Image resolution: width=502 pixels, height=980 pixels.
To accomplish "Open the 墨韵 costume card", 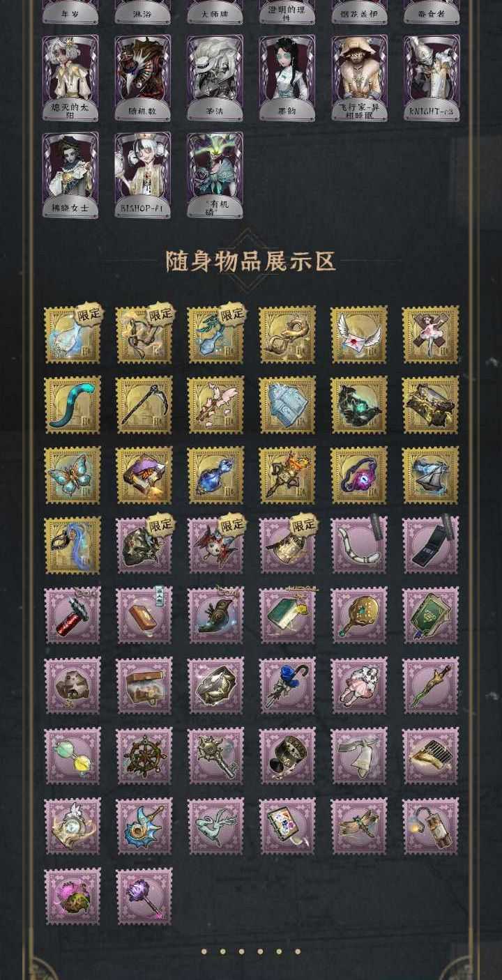I will coord(287,78).
